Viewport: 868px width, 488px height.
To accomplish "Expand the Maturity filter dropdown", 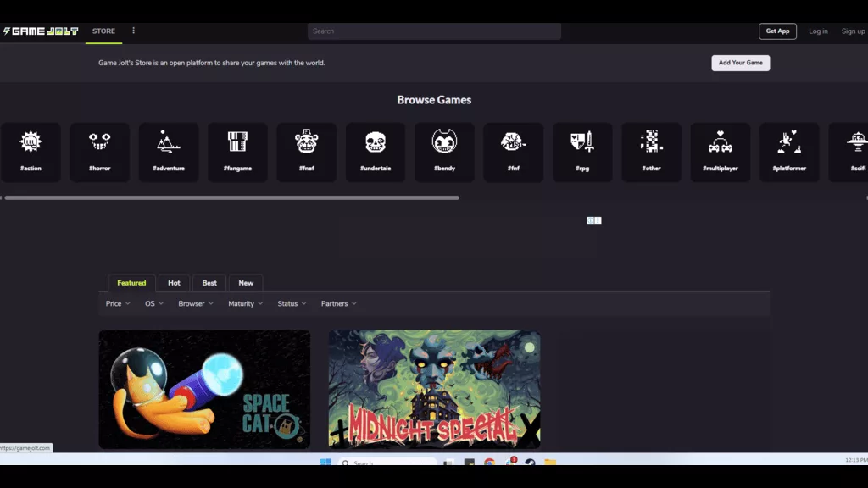I will [x=246, y=304].
